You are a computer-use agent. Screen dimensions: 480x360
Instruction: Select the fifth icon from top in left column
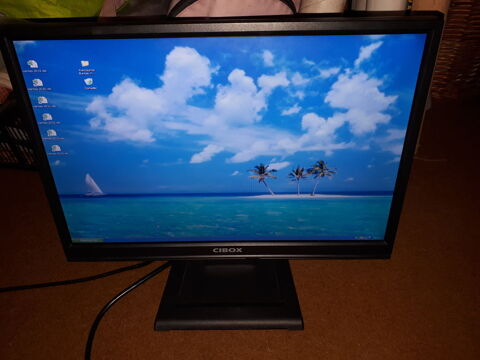[x=52, y=133]
